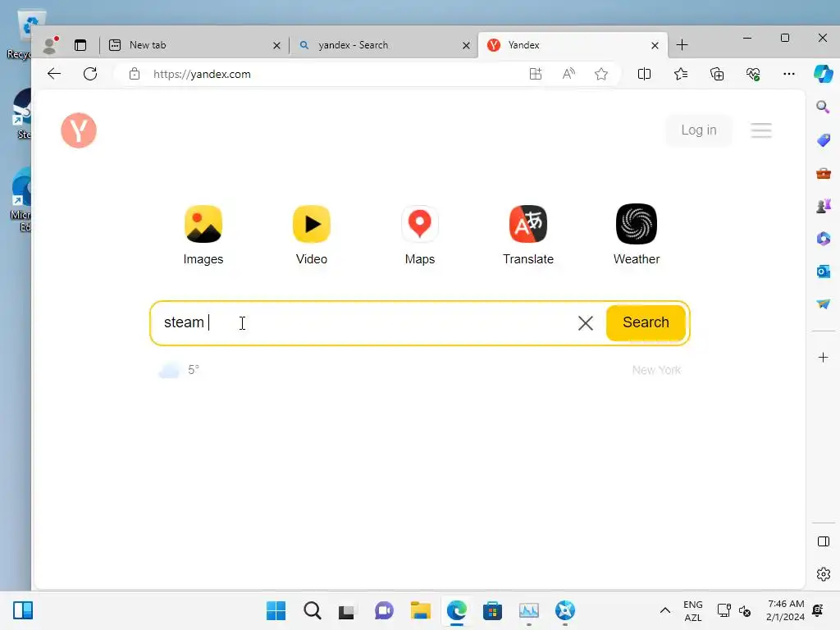
Task: Click the address bar URL
Action: pyautogui.click(x=202, y=74)
